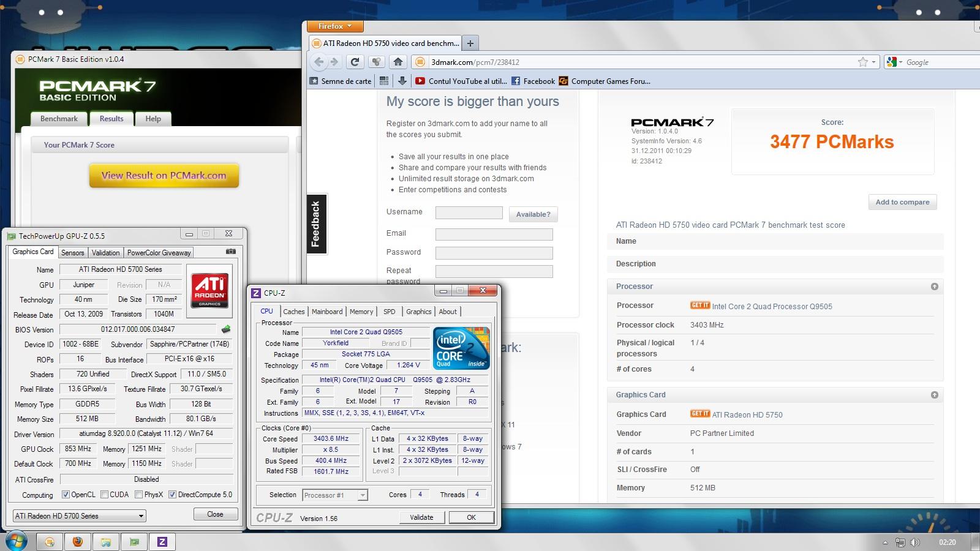Open a new Firefox tab
Viewport: 980px width, 551px height.
(x=470, y=43)
